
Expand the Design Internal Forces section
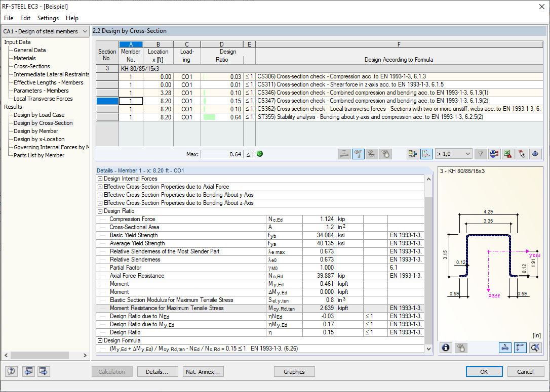[100, 179]
